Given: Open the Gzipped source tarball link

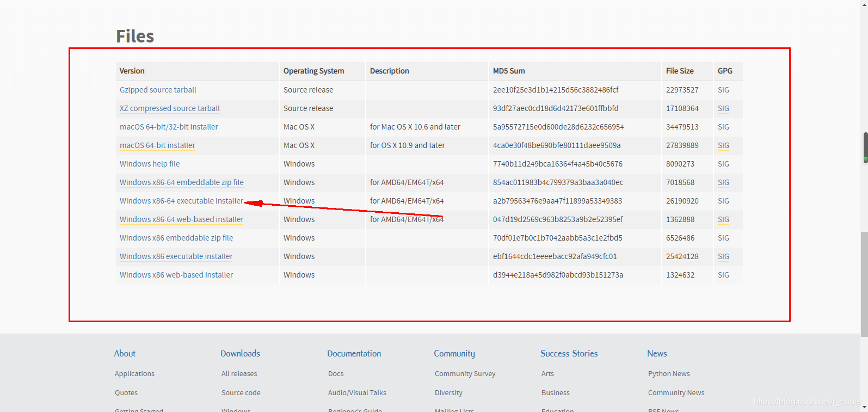Looking at the screenshot, I should tap(158, 90).
